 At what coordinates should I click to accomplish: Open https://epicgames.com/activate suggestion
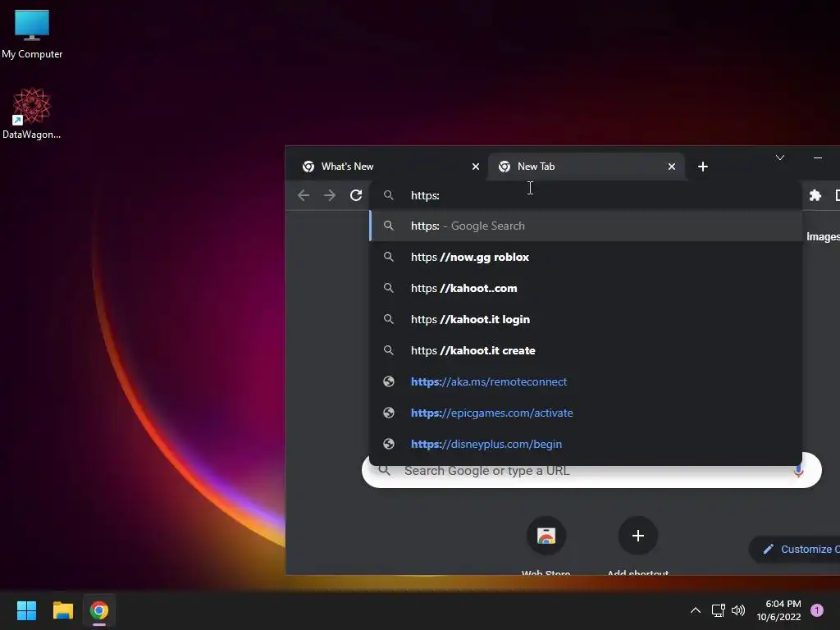pyautogui.click(x=586, y=413)
